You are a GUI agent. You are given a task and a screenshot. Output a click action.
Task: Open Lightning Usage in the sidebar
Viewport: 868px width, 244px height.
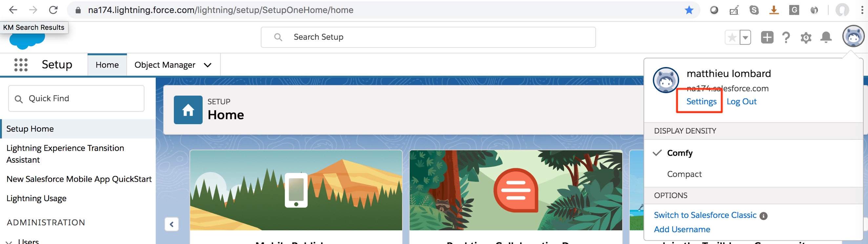36,198
